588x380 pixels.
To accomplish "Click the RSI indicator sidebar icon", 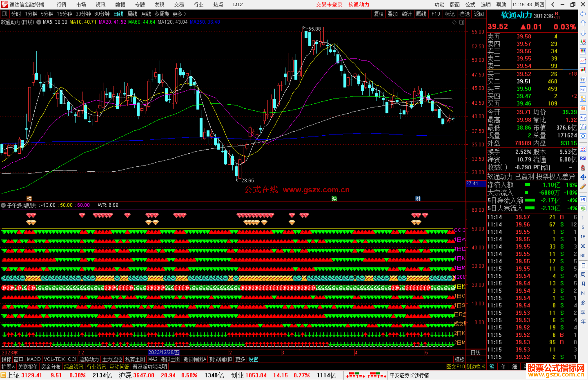I will coord(583,158).
